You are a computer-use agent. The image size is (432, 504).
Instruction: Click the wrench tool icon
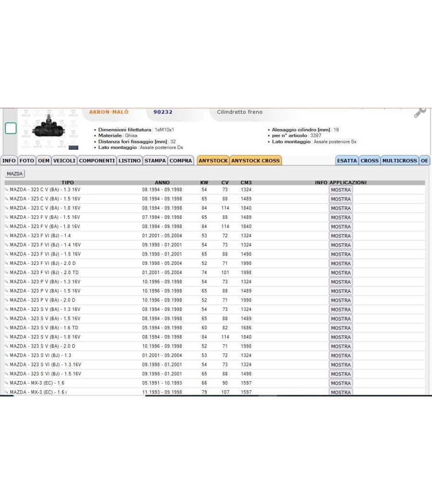420,112
